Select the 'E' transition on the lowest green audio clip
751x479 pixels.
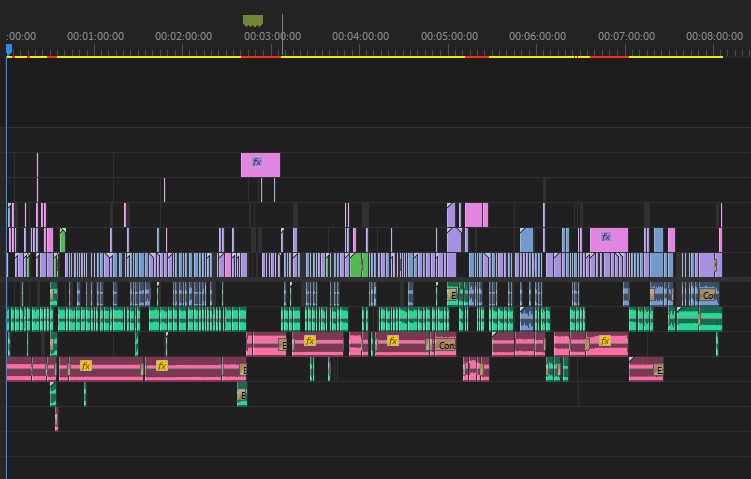pyautogui.click(x=242, y=395)
